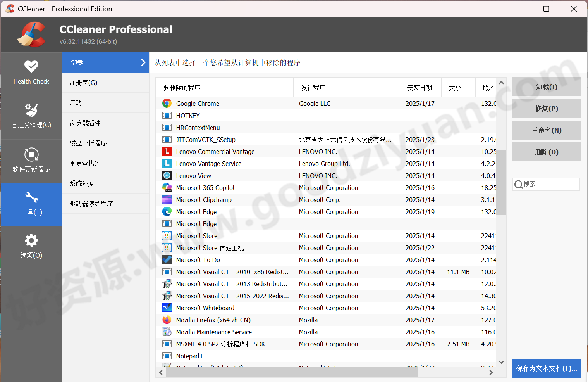
Task: Sort programs by the 安装日期 column
Action: tap(420, 87)
